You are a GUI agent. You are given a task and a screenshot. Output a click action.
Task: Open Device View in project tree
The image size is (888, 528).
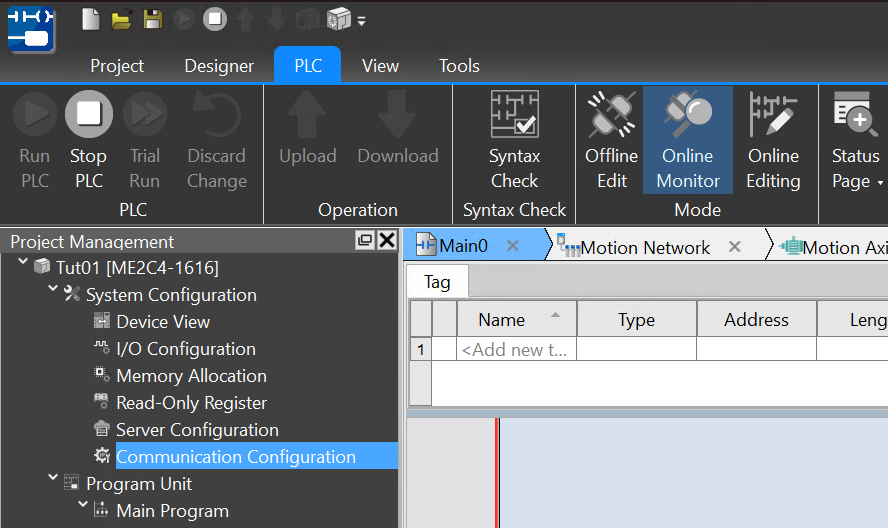pos(163,322)
